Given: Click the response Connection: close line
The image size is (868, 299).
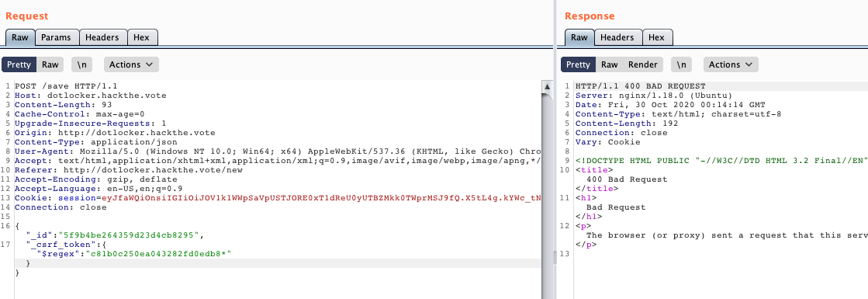Looking at the screenshot, I should pos(621,133).
